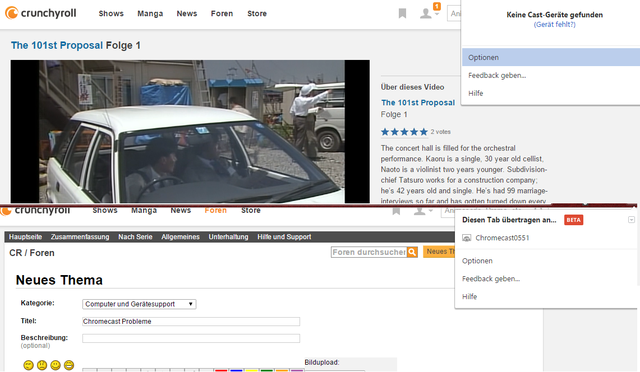The image size is (640, 372).
Task: Open The 101st Proposal link under Über dieses Video
Action: (x=418, y=102)
